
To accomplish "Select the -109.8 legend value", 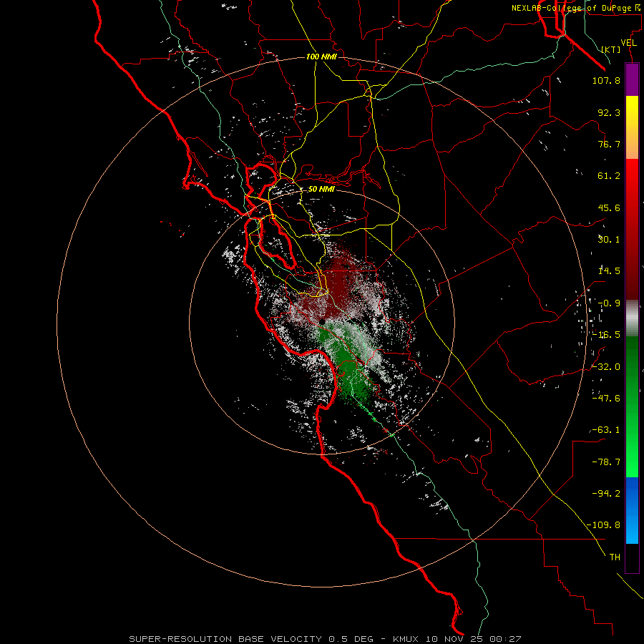I will pyautogui.click(x=603, y=525).
